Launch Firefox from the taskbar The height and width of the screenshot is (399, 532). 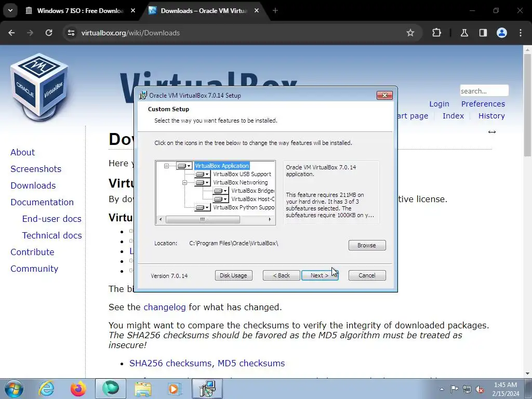(x=78, y=389)
